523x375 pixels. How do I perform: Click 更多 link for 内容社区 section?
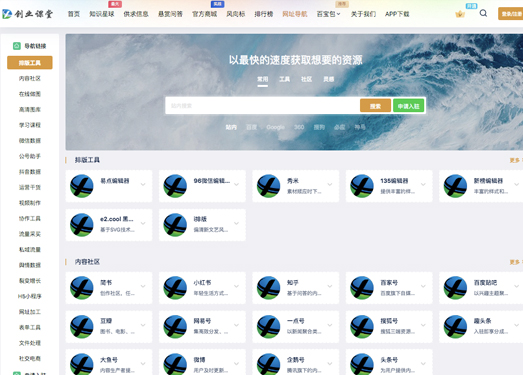[516, 262]
